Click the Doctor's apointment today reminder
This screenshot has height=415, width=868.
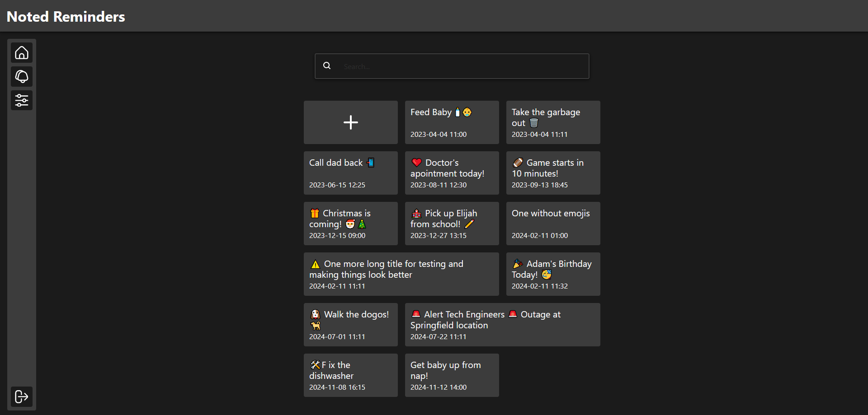point(452,173)
